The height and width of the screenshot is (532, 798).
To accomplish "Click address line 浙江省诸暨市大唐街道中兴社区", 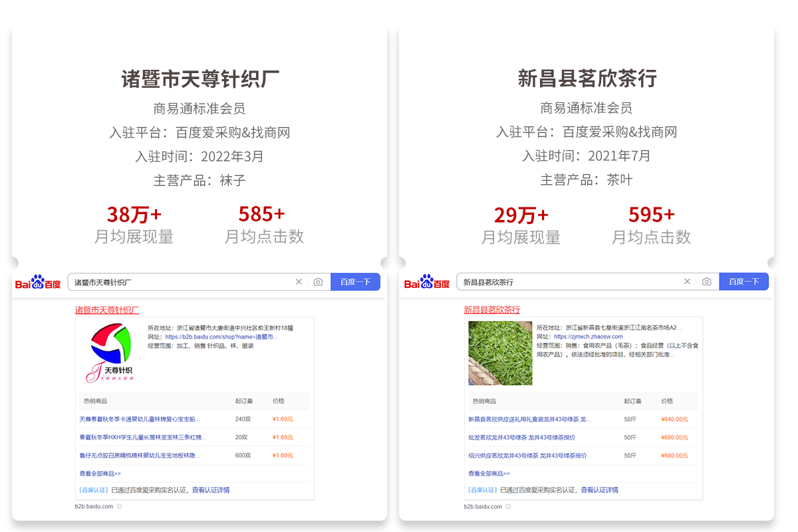I will click(x=221, y=328).
